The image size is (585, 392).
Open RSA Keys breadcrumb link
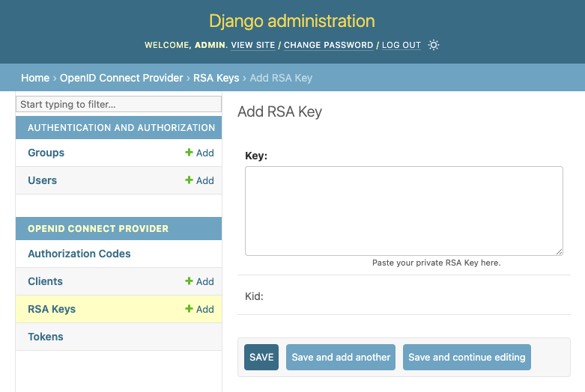click(216, 78)
